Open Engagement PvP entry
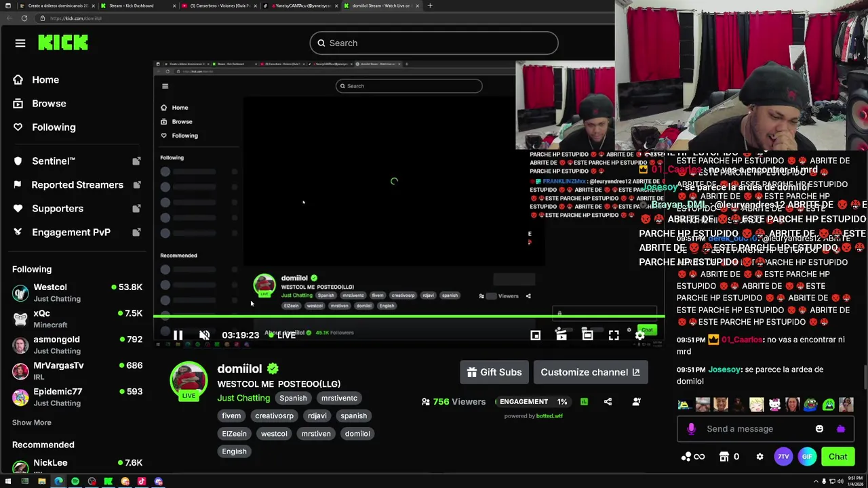The image size is (868, 488). click(77, 232)
